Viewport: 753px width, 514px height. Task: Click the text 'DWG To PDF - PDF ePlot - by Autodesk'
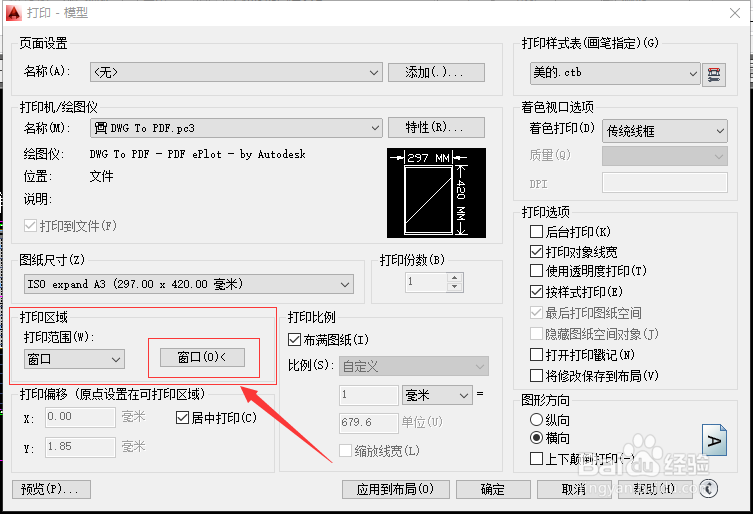point(197,154)
